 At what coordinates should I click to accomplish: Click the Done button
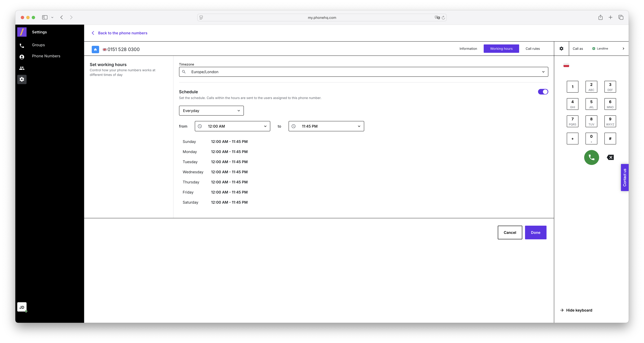click(535, 233)
